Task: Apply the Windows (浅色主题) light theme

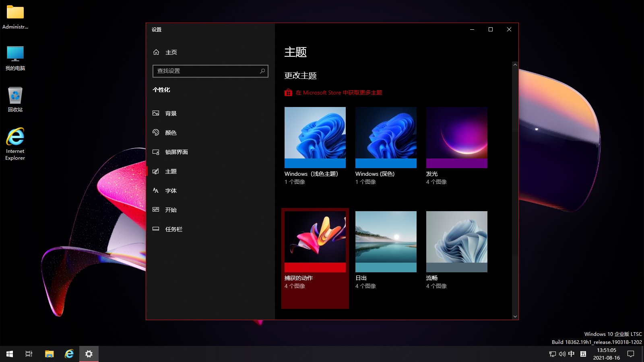Action: tap(315, 138)
